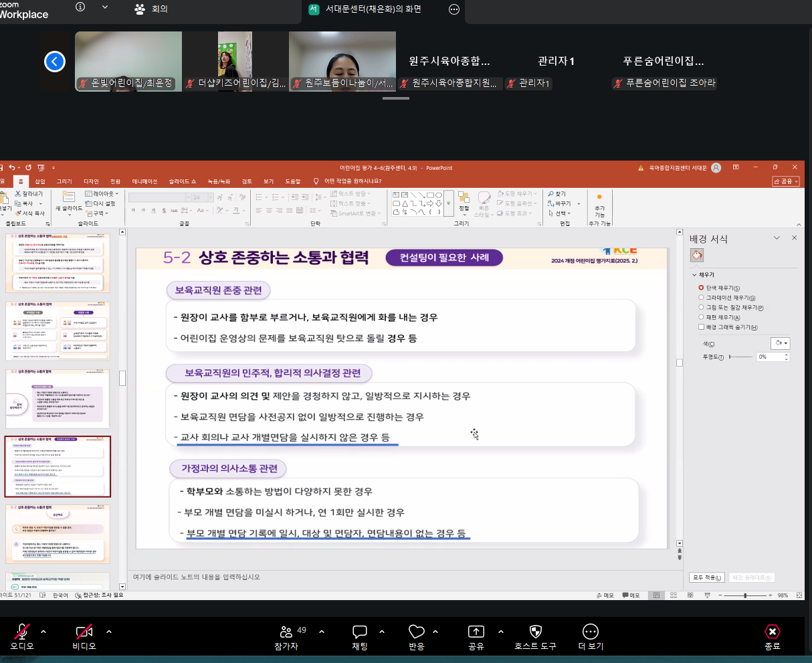Click the share screen icon
812x663 pixels.
(x=476, y=632)
